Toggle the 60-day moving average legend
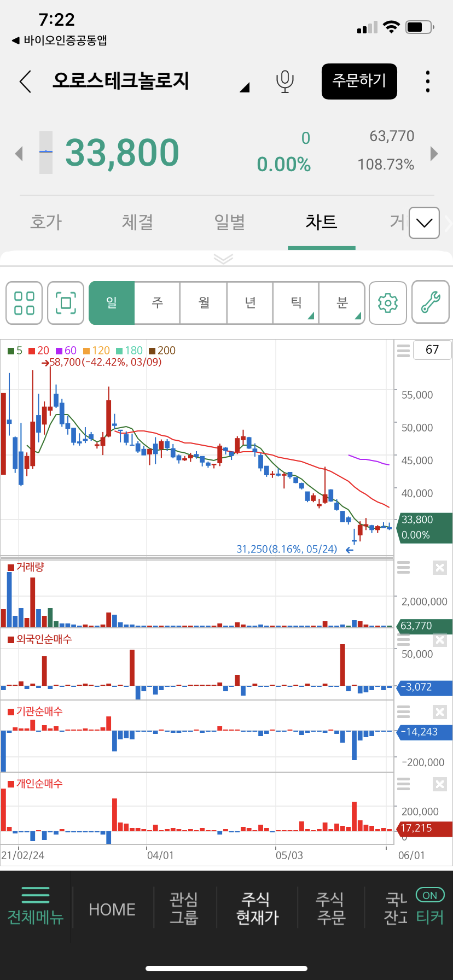 pos(66,351)
